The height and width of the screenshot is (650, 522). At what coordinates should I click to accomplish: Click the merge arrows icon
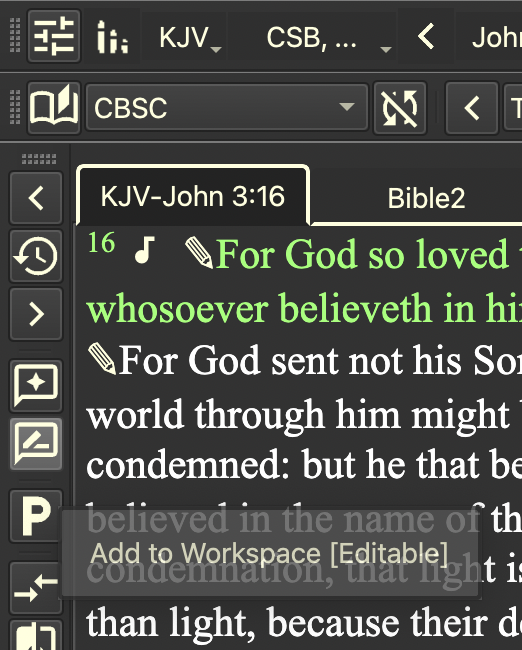[x=36, y=588]
